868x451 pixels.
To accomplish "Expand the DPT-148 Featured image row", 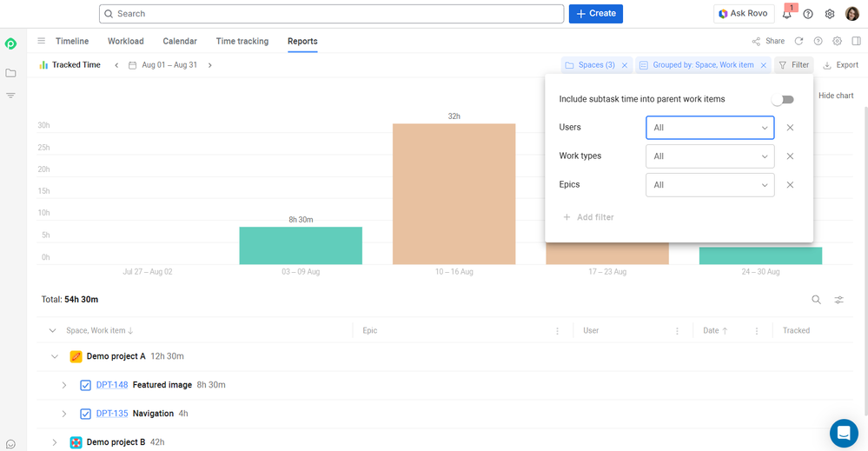I will [x=64, y=385].
